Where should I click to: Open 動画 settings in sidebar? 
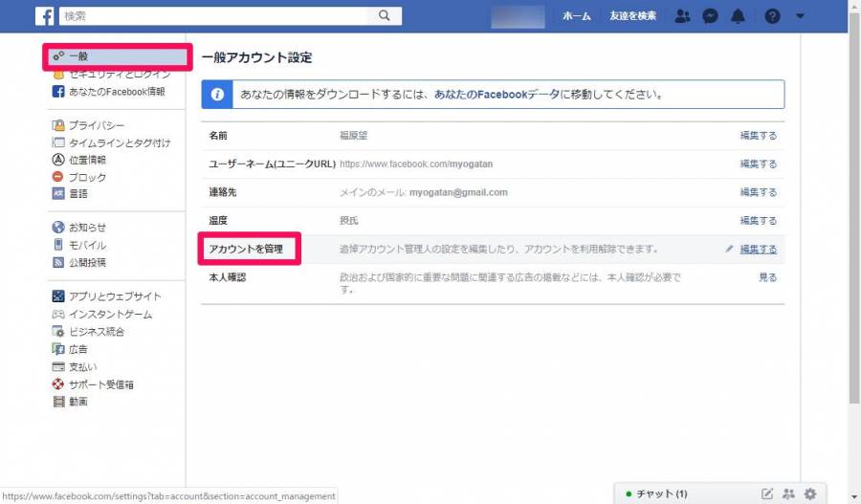coord(78,402)
